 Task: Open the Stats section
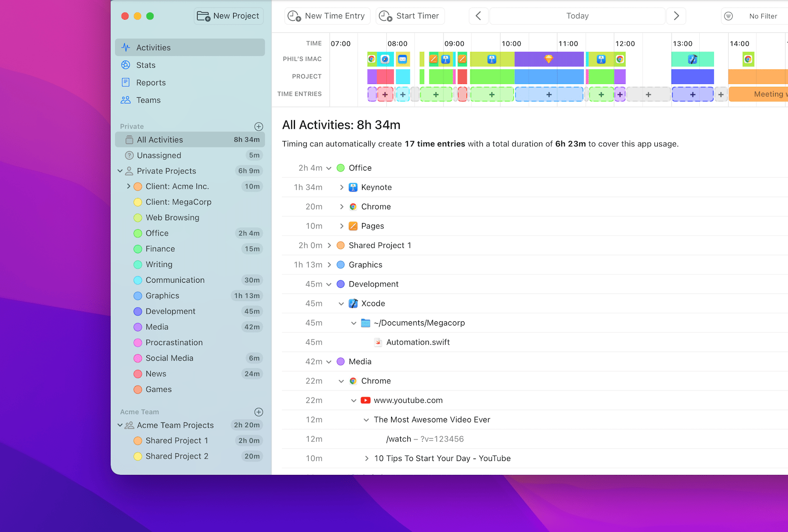(190, 65)
